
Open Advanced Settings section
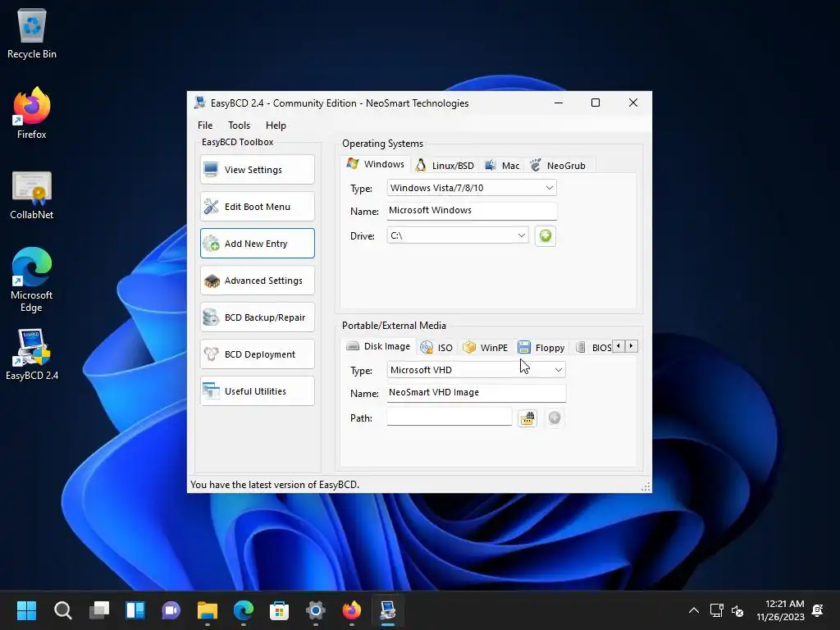[x=257, y=281]
